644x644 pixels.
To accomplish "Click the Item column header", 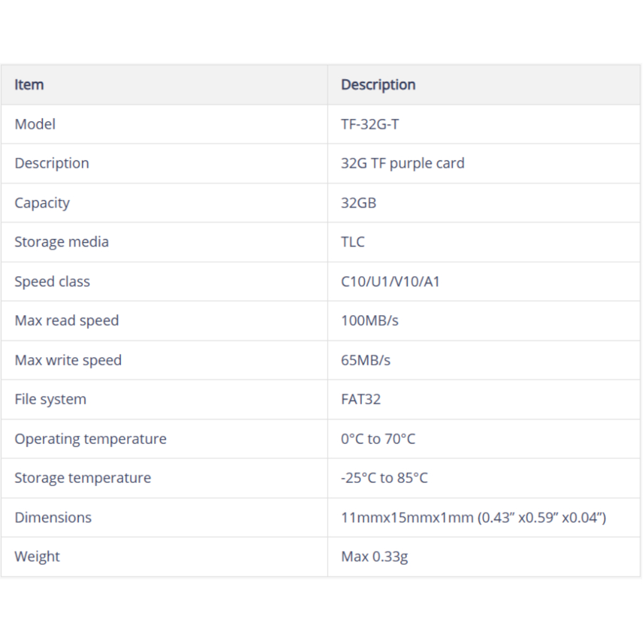I will 29,85.
